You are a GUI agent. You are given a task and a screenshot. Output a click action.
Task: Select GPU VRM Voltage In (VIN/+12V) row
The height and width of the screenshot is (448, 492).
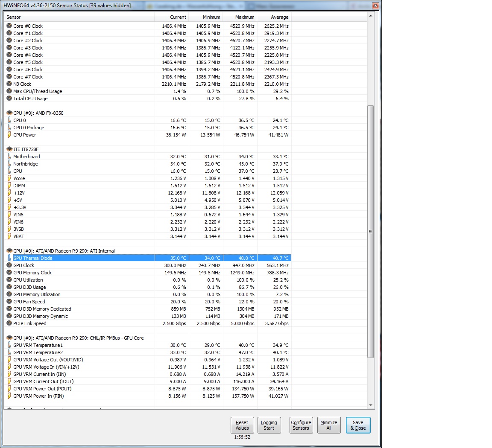pos(147,367)
